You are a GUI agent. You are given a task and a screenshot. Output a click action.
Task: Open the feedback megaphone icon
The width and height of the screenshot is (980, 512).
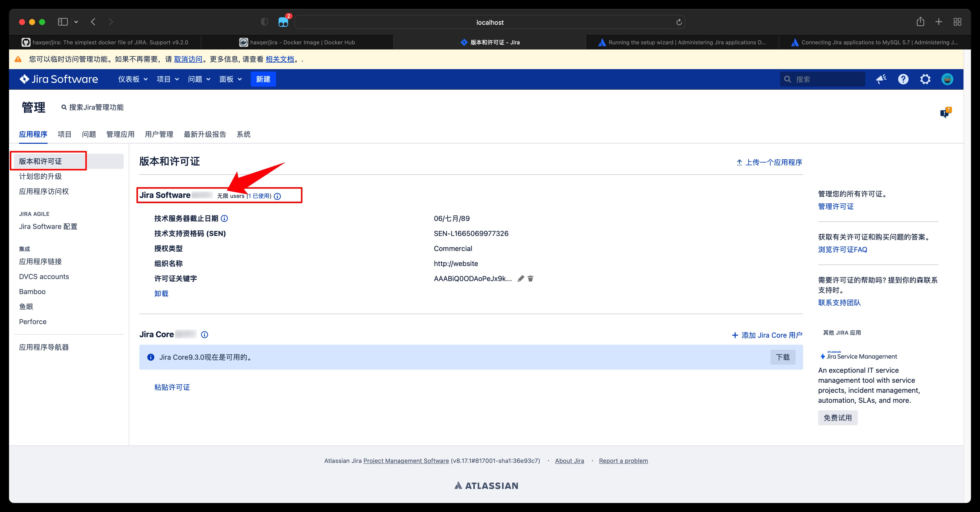click(x=881, y=79)
